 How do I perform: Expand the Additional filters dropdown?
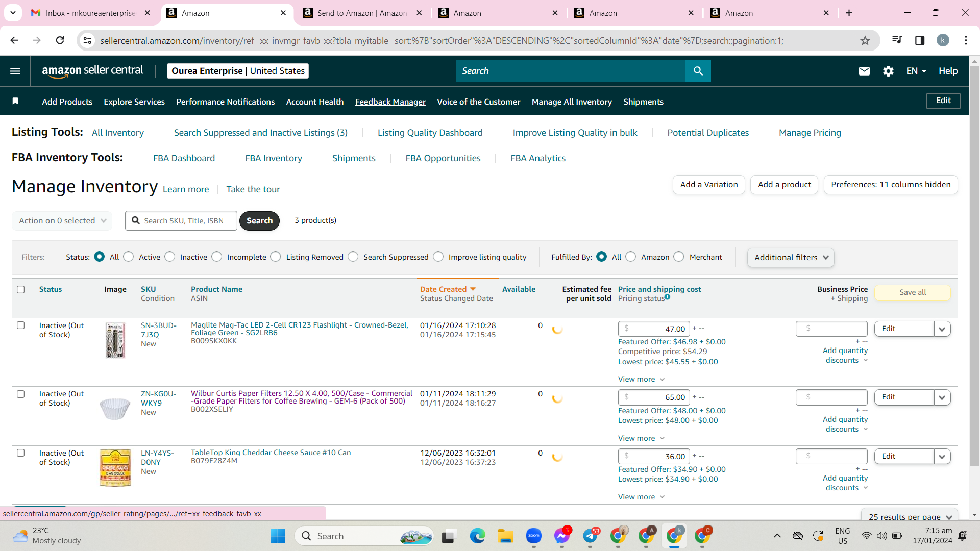point(791,258)
